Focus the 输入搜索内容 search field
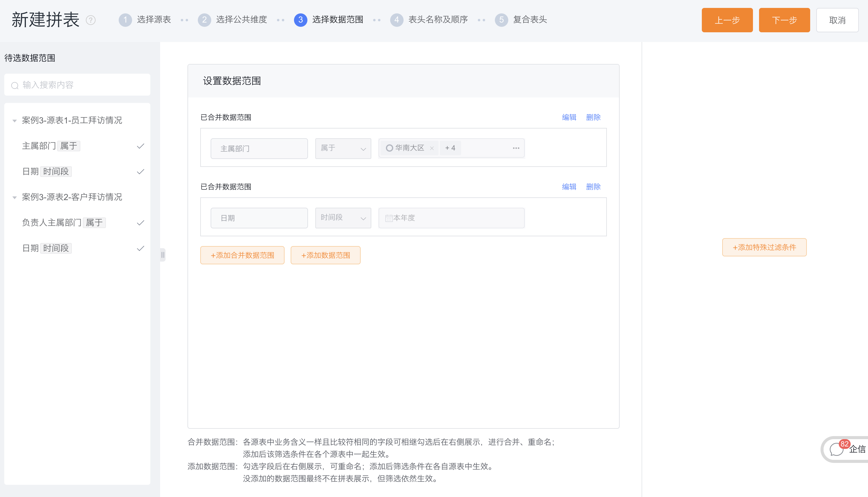 77,85
